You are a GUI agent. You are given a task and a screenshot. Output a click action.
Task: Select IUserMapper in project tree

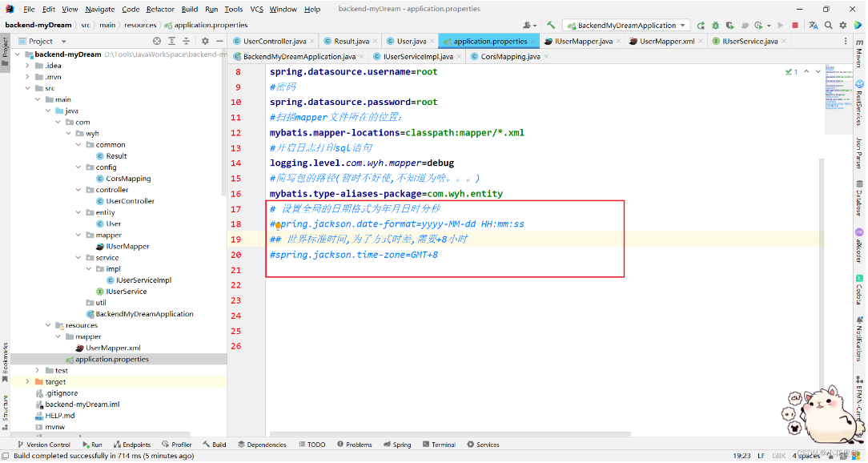tap(127, 247)
